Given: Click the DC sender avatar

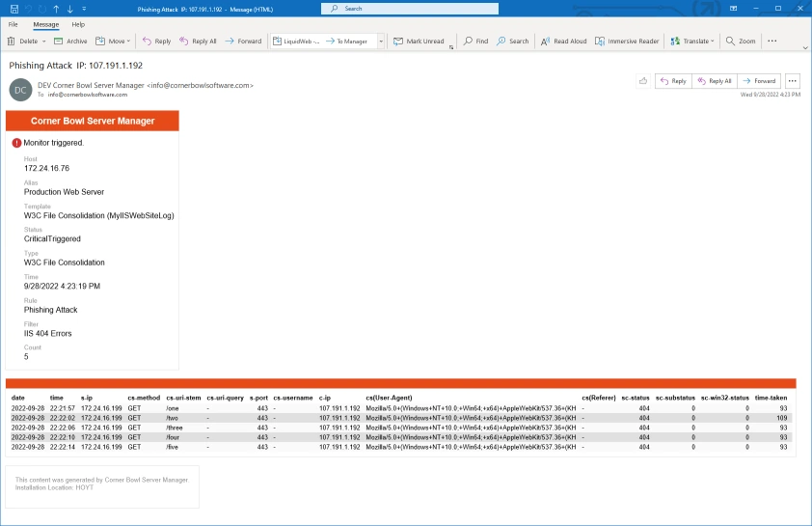Looking at the screenshot, I should (20, 90).
